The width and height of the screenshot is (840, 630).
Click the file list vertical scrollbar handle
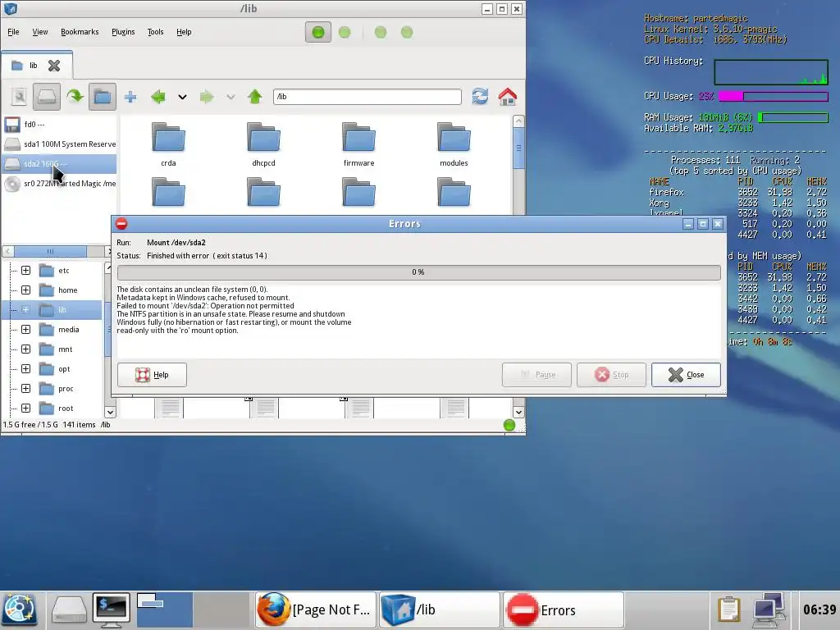(518, 148)
